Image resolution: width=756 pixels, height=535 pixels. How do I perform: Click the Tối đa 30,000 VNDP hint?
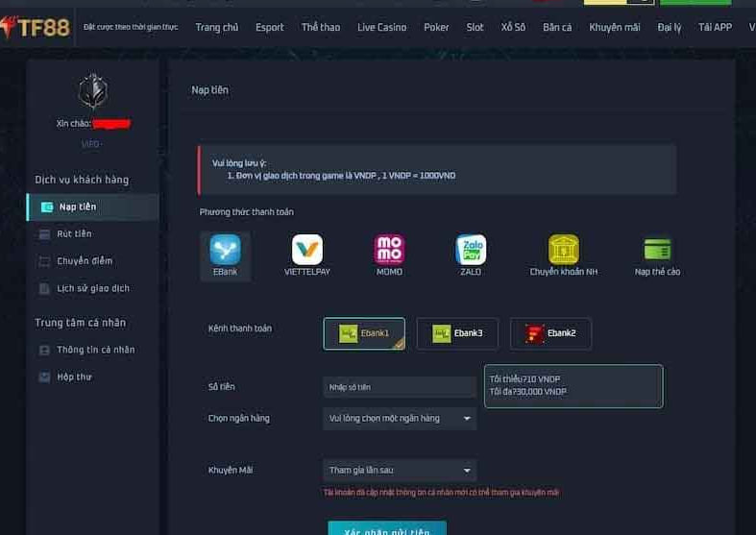tap(528, 391)
